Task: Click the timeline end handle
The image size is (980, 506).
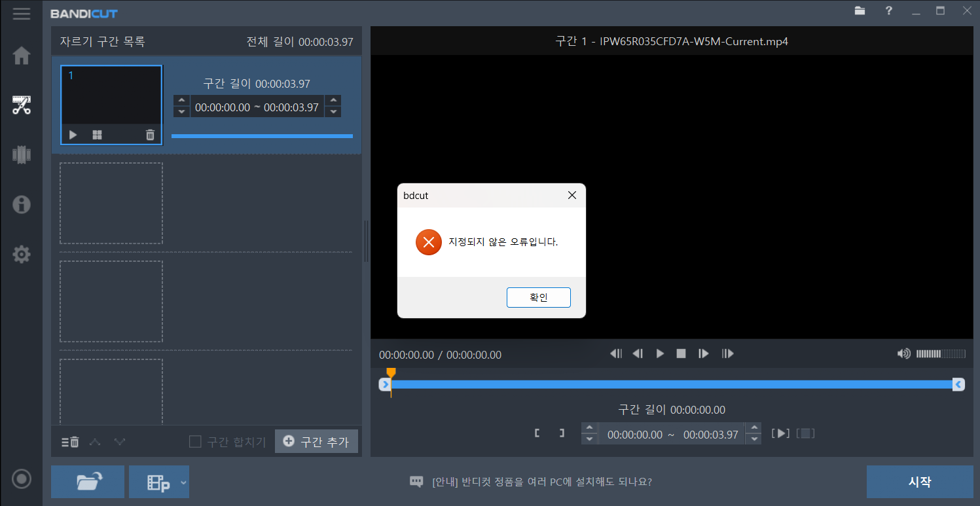Action: 958,384
